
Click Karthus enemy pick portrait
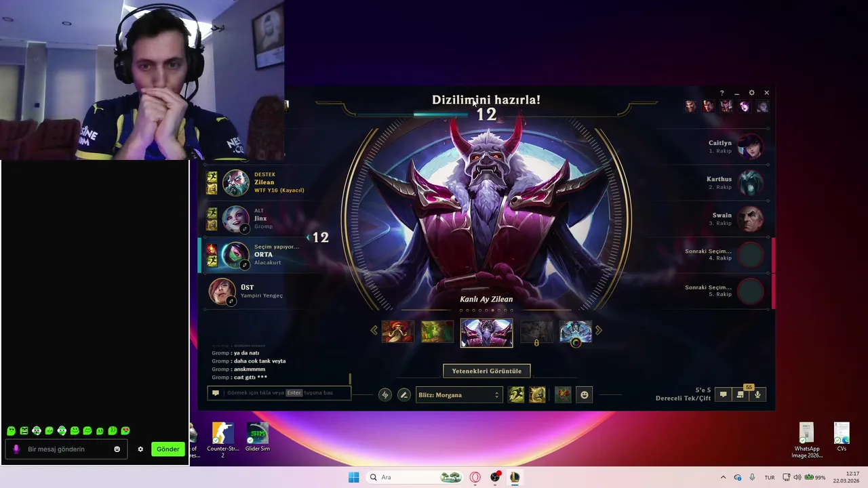pos(750,183)
